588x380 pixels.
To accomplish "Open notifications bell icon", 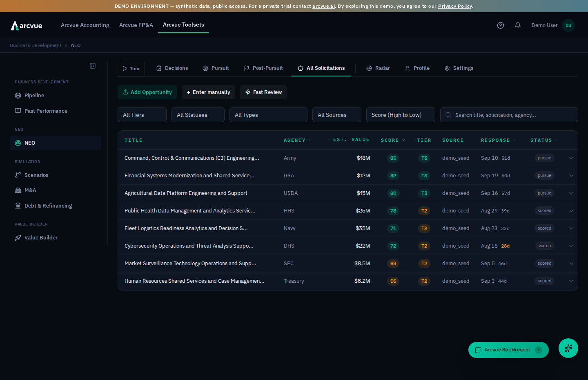I will point(518,25).
